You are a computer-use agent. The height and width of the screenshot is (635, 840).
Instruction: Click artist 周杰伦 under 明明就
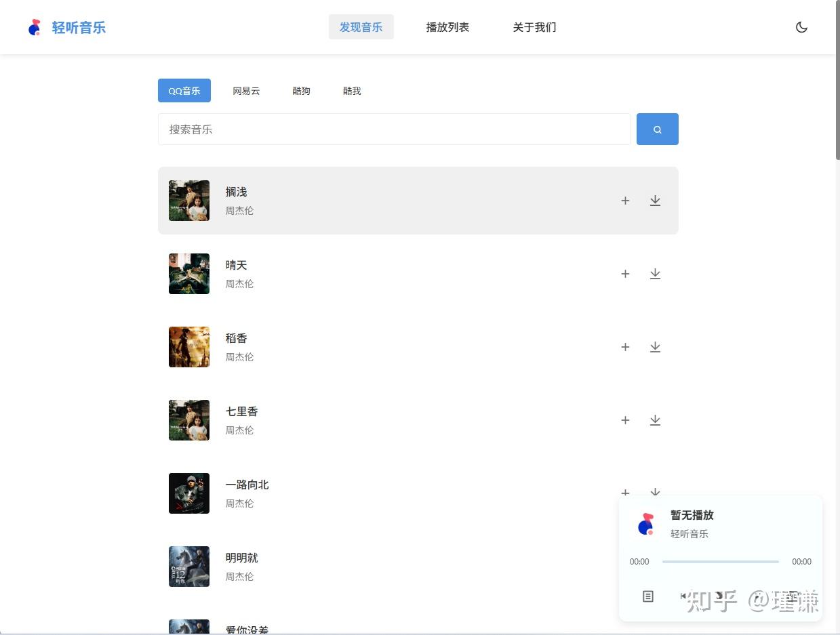pos(239,577)
